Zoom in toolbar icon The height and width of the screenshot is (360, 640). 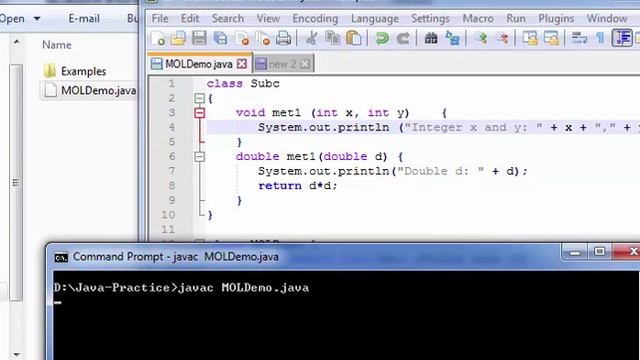(481, 38)
